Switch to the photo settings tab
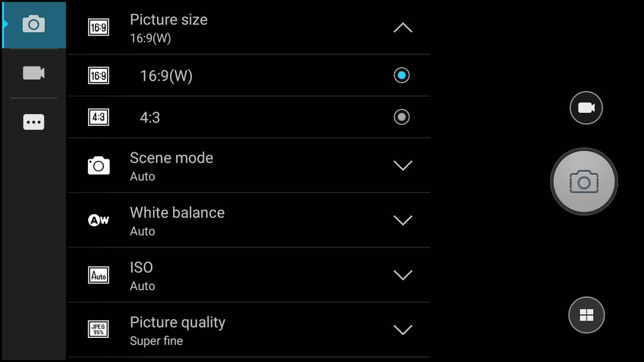This screenshot has width=644, height=362. tap(34, 24)
